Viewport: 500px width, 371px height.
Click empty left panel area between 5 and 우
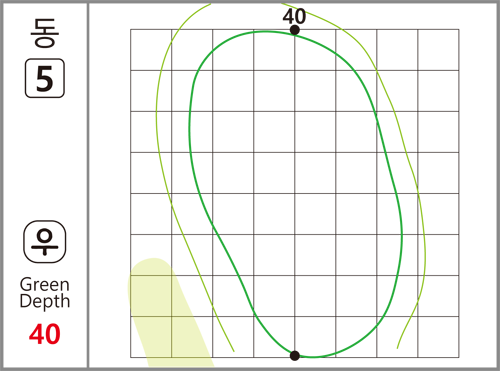(45, 158)
